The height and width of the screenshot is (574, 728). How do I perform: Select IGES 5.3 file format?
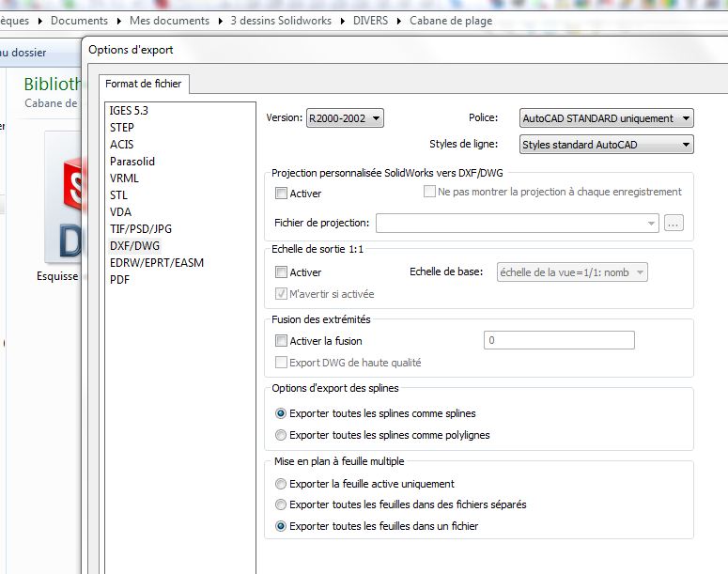pyautogui.click(x=129, y=111)
